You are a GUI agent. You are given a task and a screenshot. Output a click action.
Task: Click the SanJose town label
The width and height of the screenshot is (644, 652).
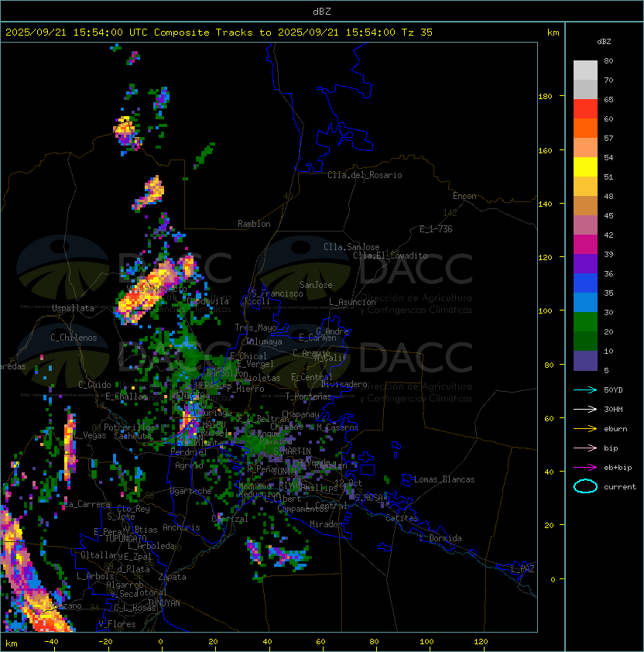[316, 285]
